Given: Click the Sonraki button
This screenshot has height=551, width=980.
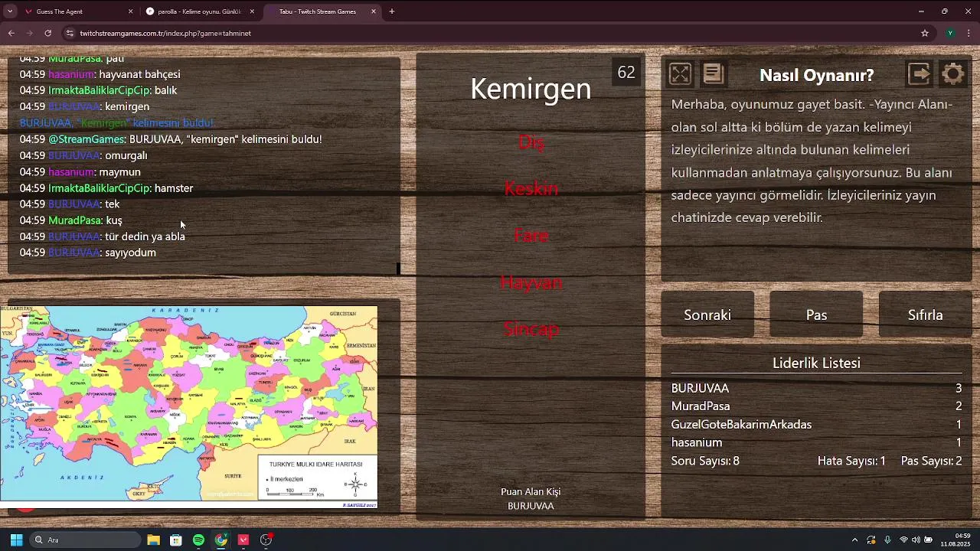Looking at the screenshot, I should click(707, 315).
